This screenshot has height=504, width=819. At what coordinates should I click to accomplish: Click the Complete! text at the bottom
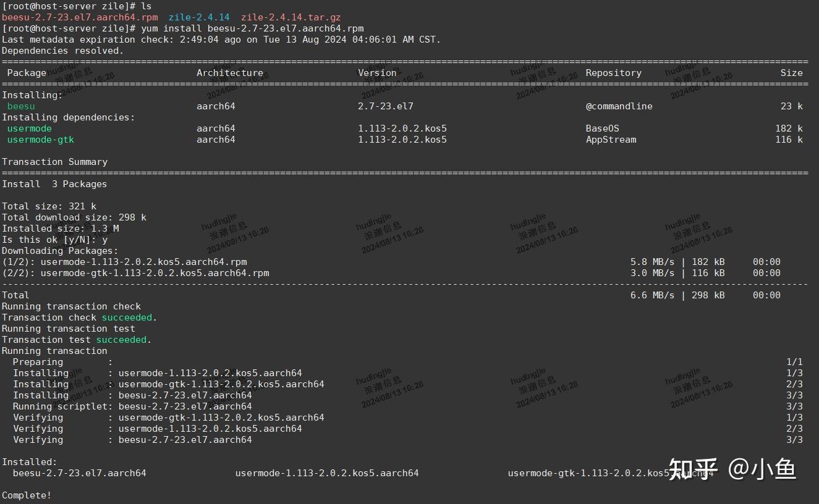[x=26, y=495]
